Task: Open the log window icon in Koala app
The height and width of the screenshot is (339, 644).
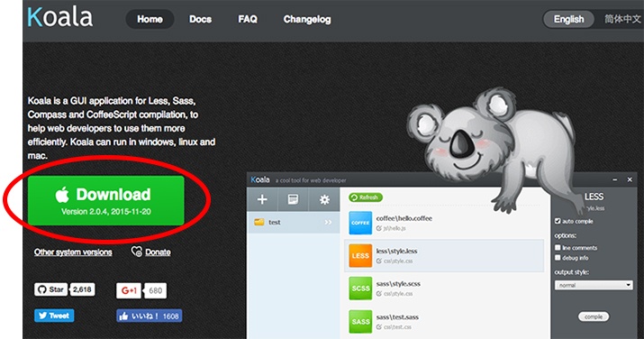Action: 293,199
